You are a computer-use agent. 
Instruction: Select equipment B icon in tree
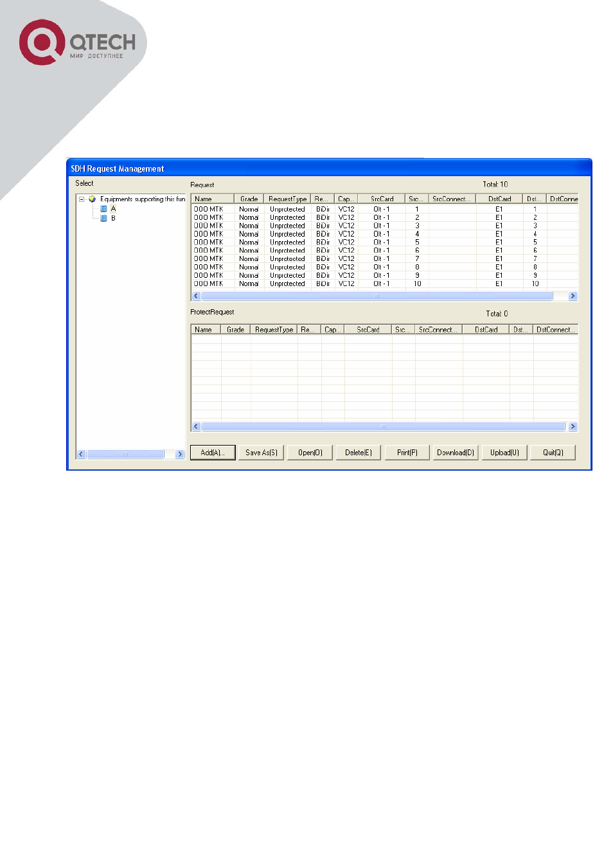tap(103, 219)
